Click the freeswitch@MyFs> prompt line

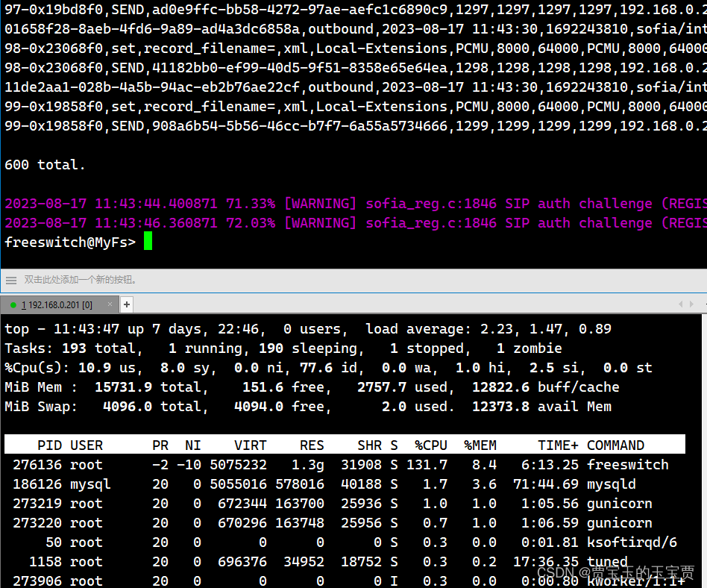pos(70,243)
